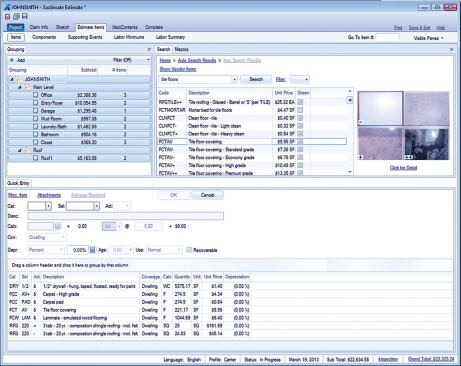Viewport: 461px width, 366px height.
Task: Tick the Closet room checkbox
Action: click(x=36, y=142)
